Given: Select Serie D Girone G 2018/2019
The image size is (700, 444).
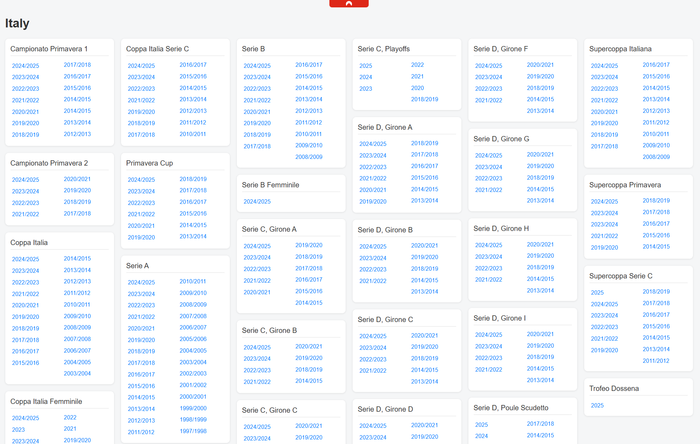Looking at the screenshot, I should click(x=540, y=178).
